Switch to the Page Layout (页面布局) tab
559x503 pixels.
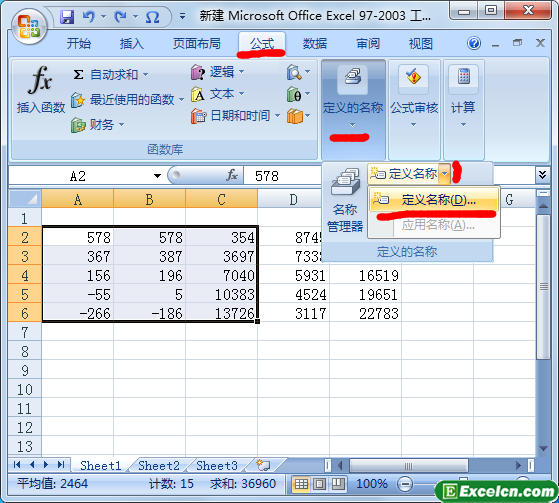197,43
